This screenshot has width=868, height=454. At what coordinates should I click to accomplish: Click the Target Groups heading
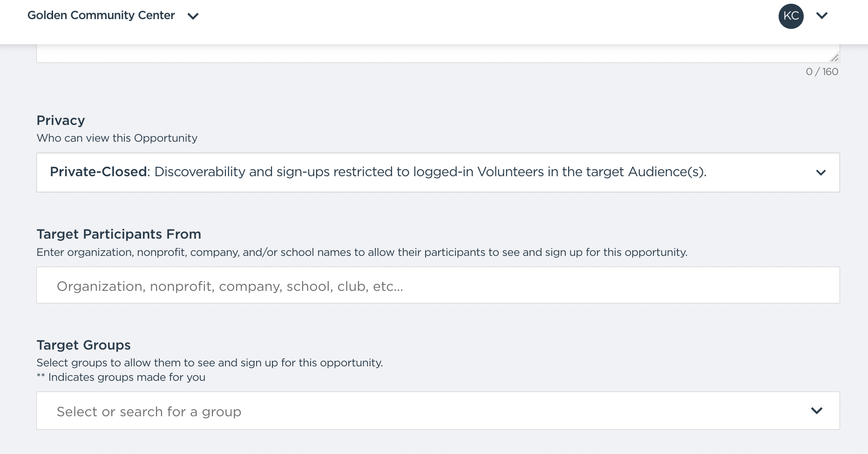pyautogui.click(x=83, y=345)
